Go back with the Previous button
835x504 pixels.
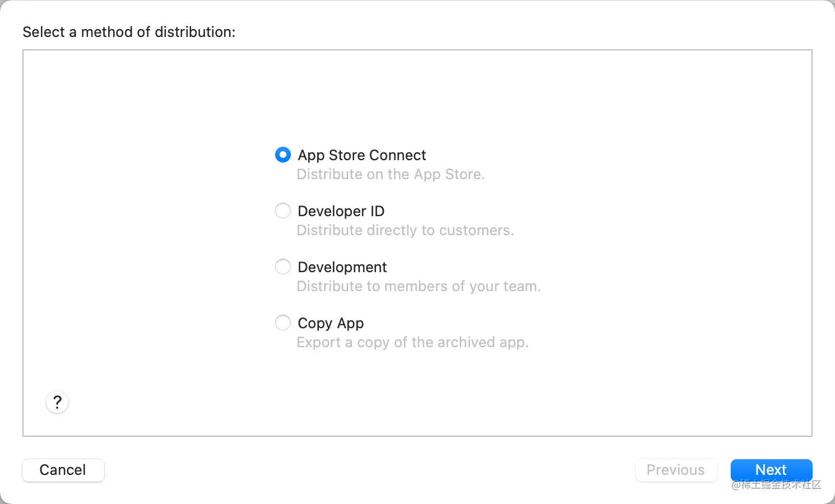click(676, 470)
